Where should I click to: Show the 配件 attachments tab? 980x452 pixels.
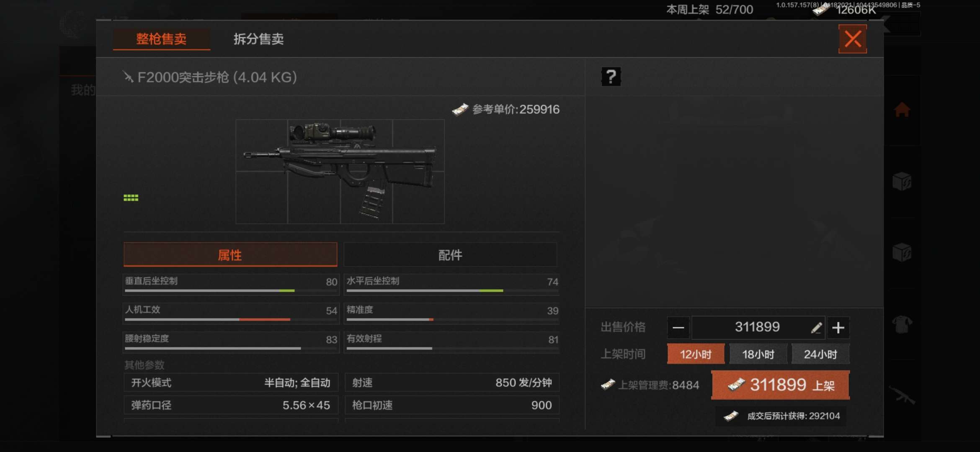450,255
